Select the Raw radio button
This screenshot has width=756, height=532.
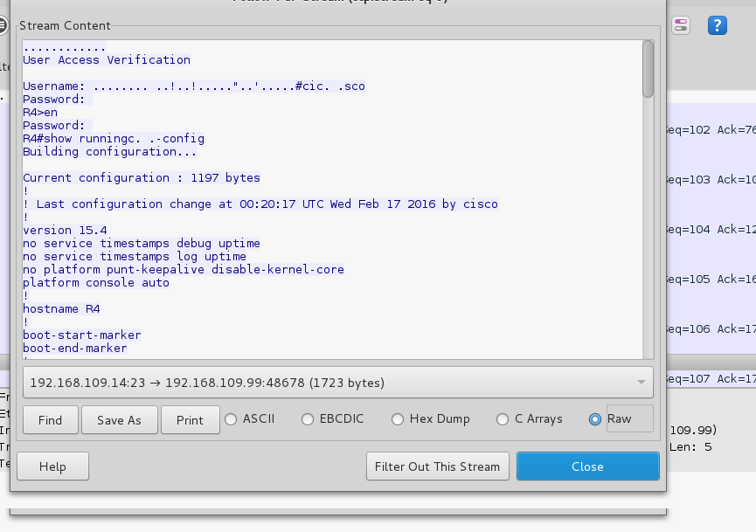(595, 419)
